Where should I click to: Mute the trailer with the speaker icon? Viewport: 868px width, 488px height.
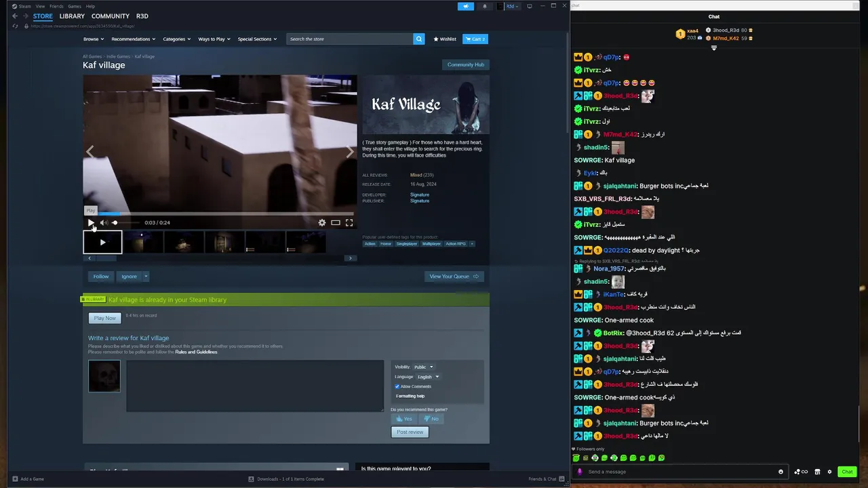(x=103, y=222)
